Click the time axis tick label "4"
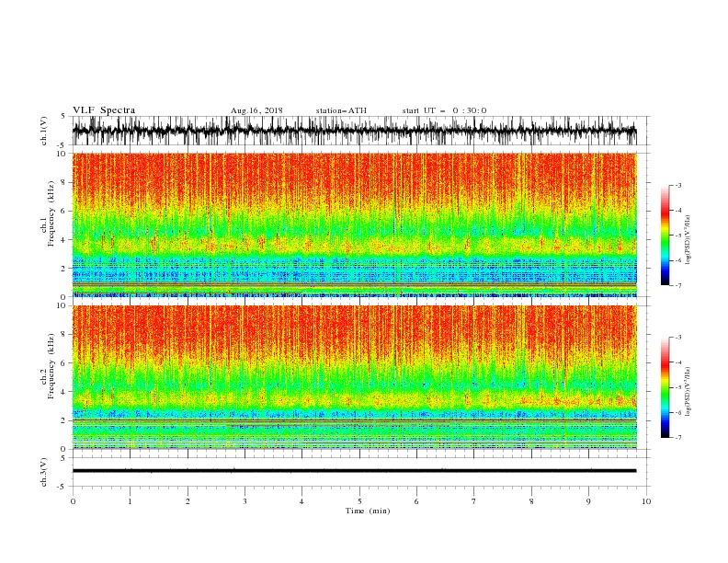Screen dimensions: 728x563 click(x=302, y=501)
